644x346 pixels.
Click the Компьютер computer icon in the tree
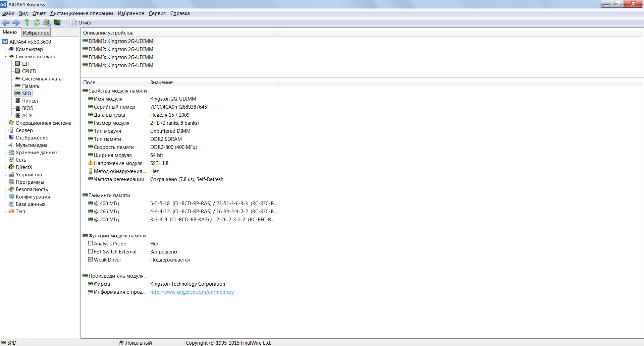click(11, 49)
